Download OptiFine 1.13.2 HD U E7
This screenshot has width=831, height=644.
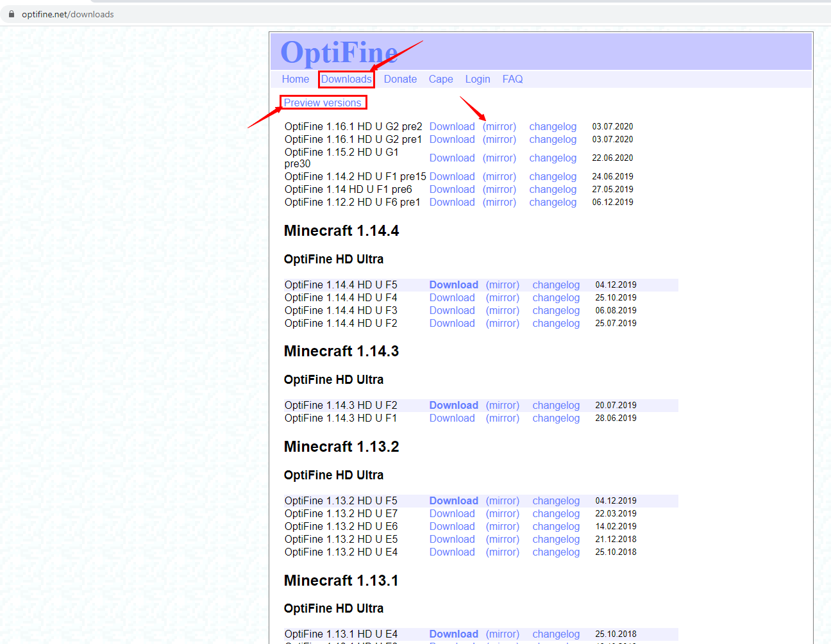coord(452,513)
